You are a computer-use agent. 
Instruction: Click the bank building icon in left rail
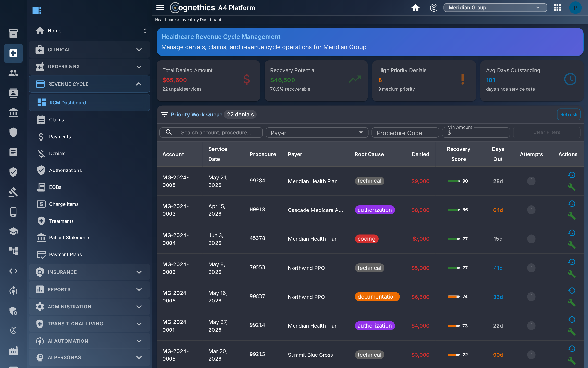click(x=13, y=113)
